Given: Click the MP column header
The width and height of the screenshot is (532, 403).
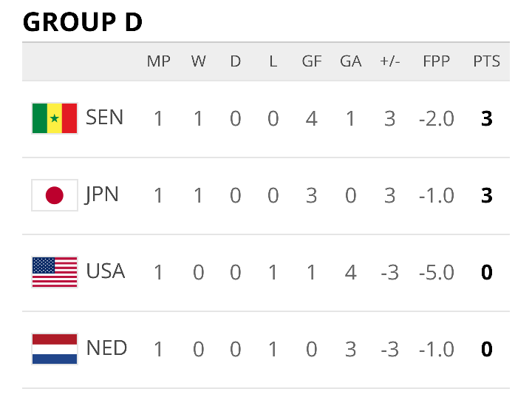Looking at the screenshot, I should coord(158,61).
